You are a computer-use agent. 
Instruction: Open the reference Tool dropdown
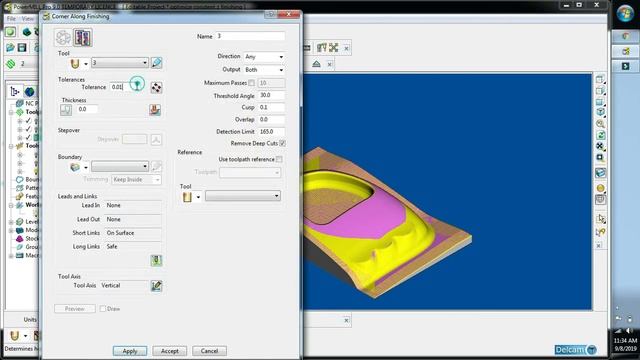coord(243,196)
